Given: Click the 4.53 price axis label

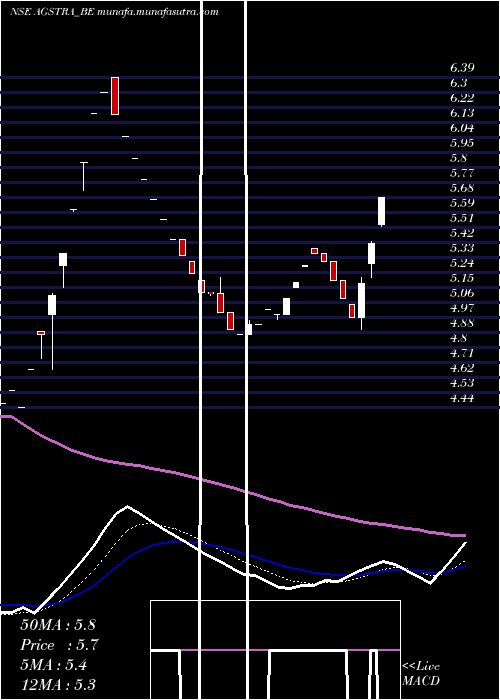Looking at the screenshot, I should (x=462, y=383).
